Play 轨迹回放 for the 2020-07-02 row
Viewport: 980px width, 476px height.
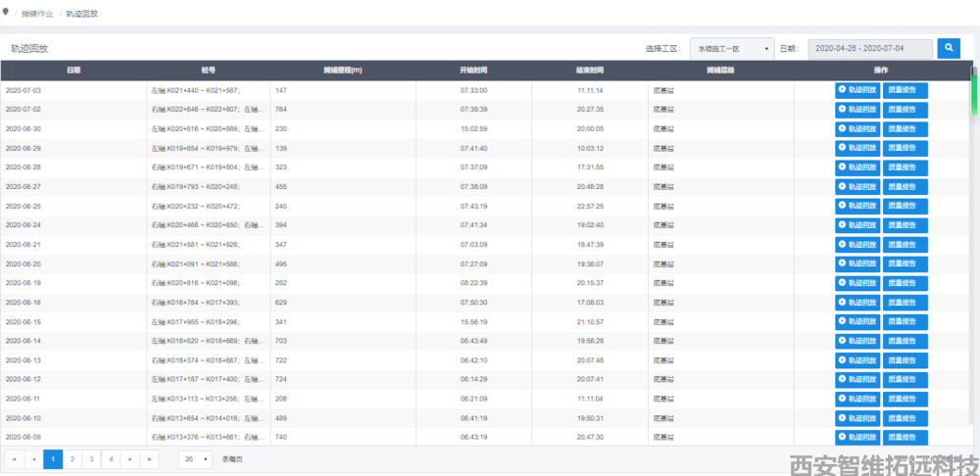(x=857, y=110)
